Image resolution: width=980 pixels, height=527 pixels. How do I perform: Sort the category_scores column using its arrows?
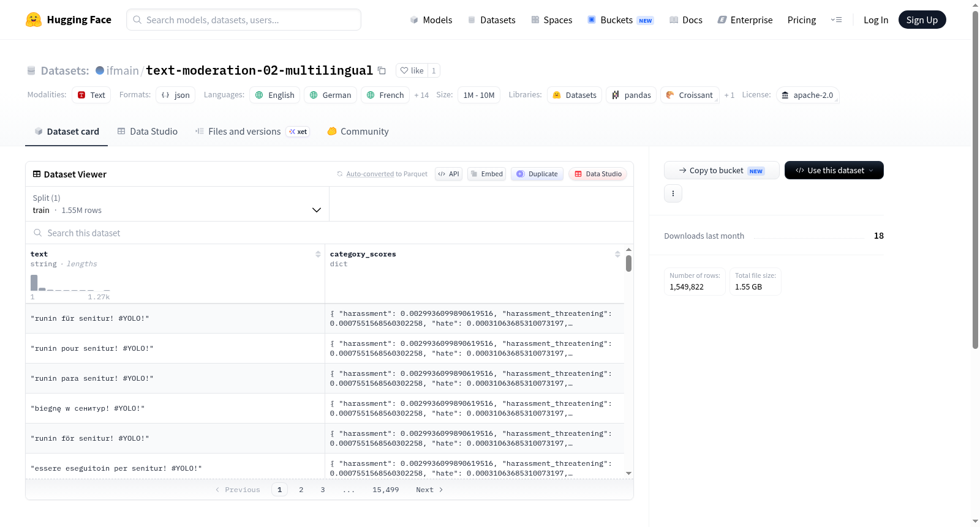click(617, 254)
